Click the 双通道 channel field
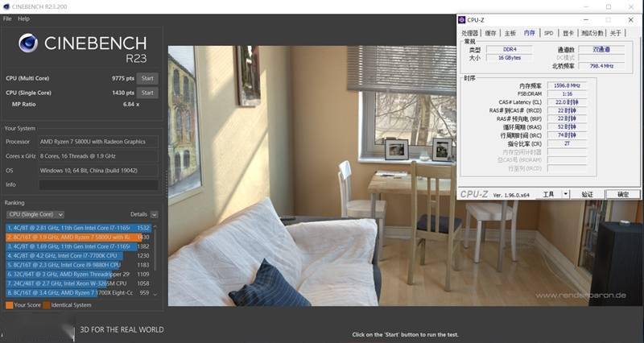 601,49
